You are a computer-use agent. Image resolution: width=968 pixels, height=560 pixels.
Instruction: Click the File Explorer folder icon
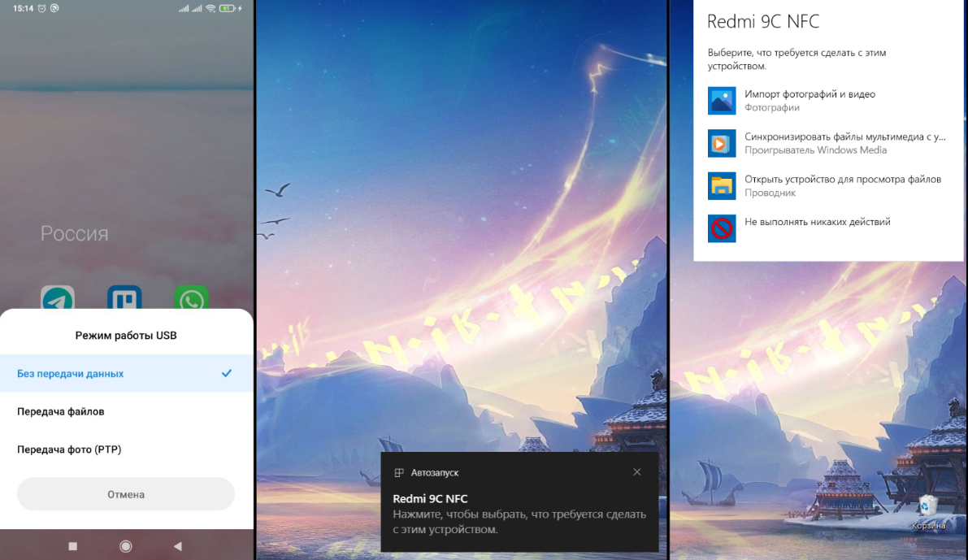[722, 186]
